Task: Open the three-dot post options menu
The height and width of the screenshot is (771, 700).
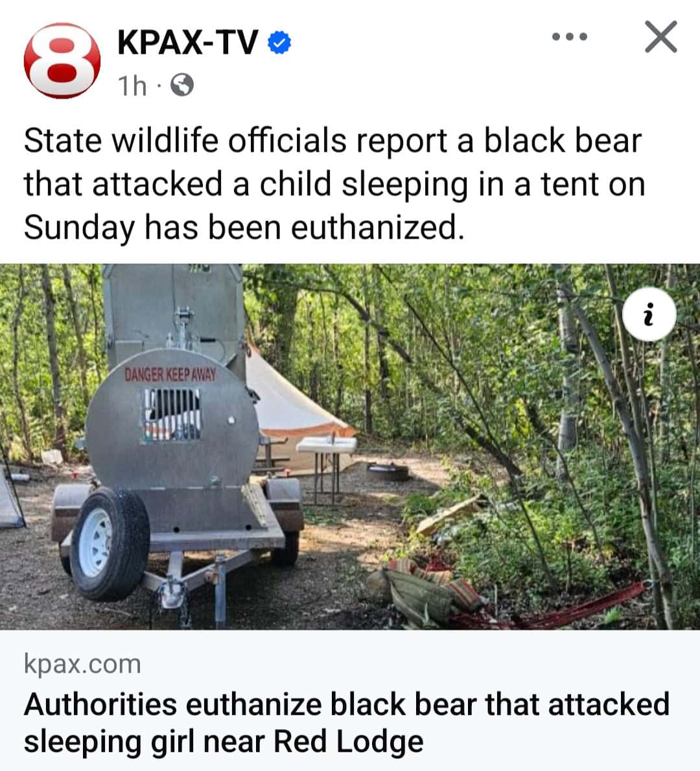Action: [x=569, y=36]
